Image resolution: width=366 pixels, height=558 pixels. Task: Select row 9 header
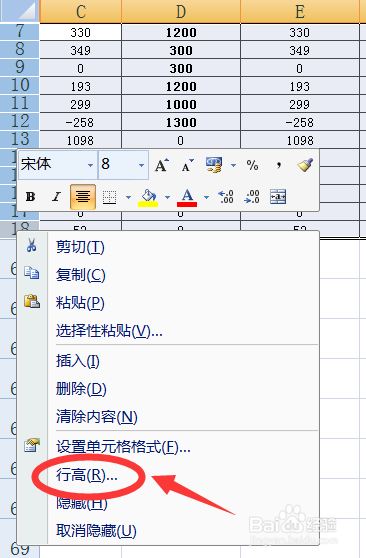click(19, 67)
